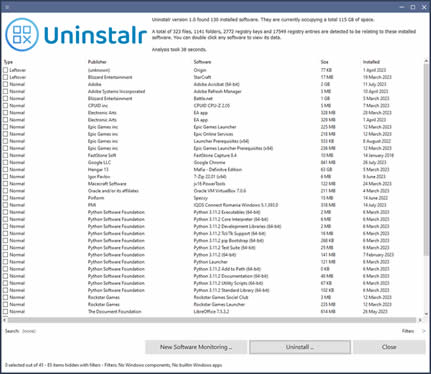Image resolution: width=431 pixels, height=374 pixels.
Task: Tick the Epic Games Launcher checkbox
Action: click(6, 127)
